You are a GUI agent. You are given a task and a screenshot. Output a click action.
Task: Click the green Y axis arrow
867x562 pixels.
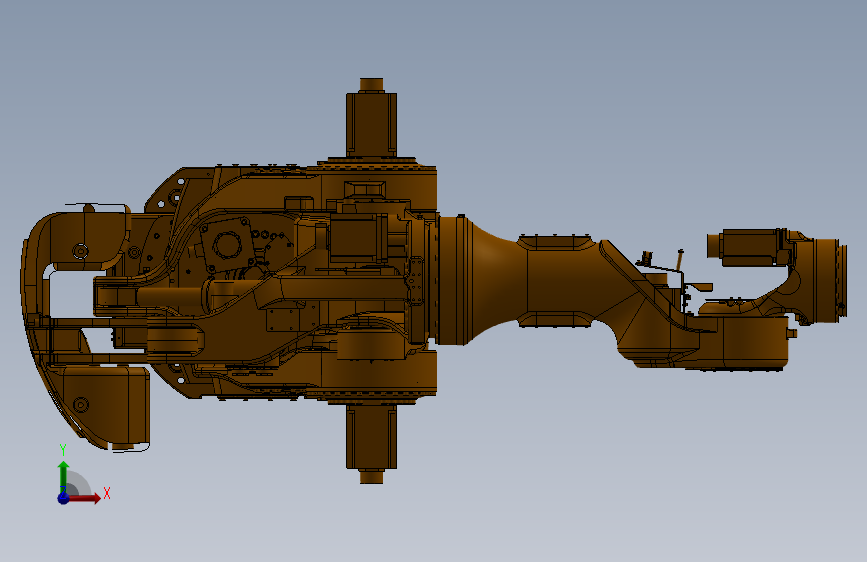64,477
